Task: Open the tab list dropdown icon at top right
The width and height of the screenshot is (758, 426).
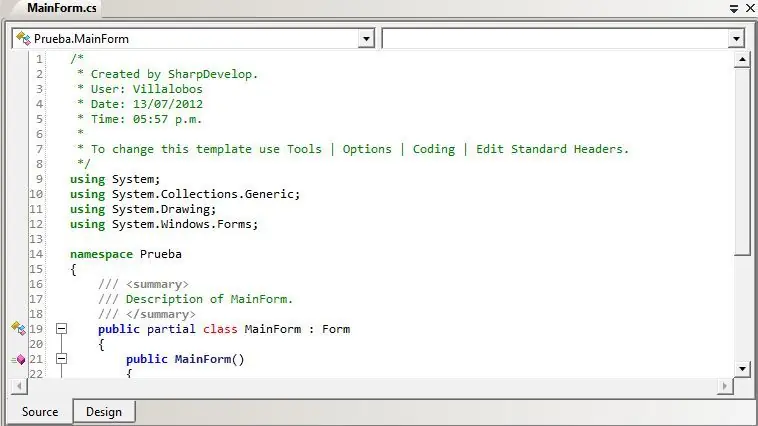Action: click(x=734, y=8)
